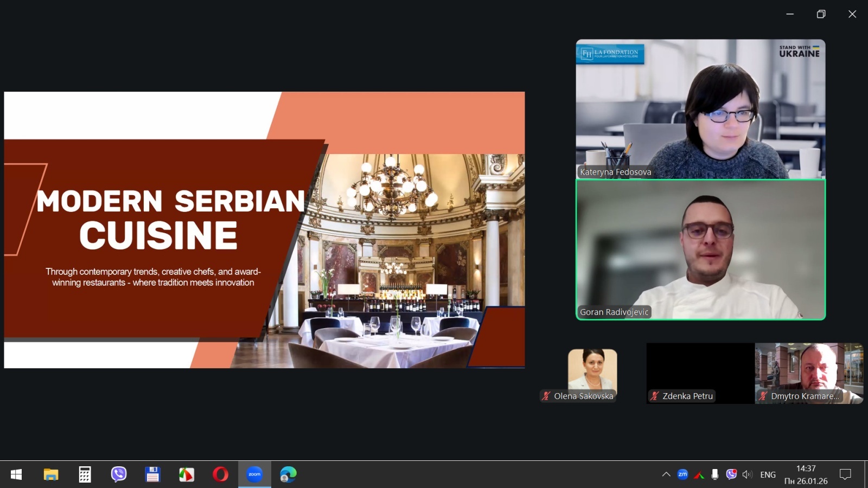Expand the hidden system tray icons
Screen dimensions: 868x488
[x=666, y=474]
